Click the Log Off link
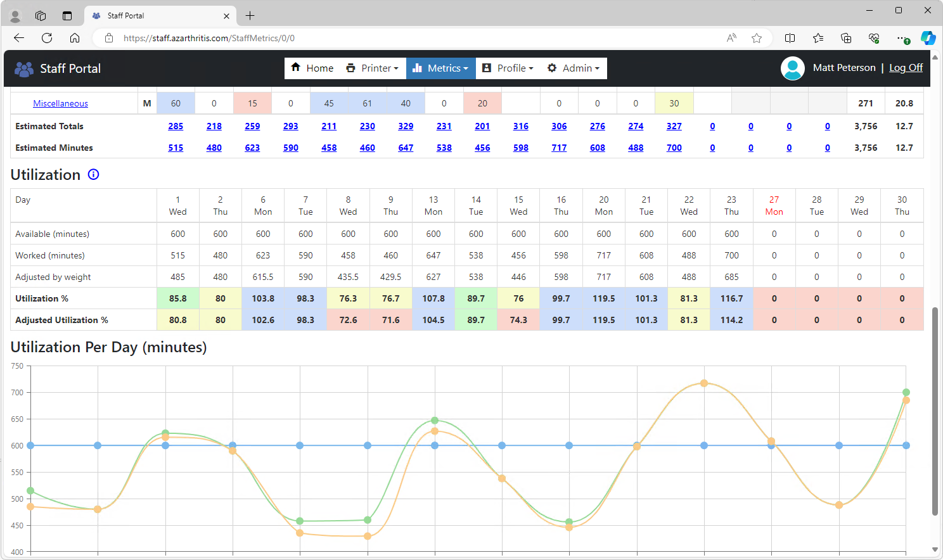Viewport: 943px width, 560px height. tap(906, 68)
